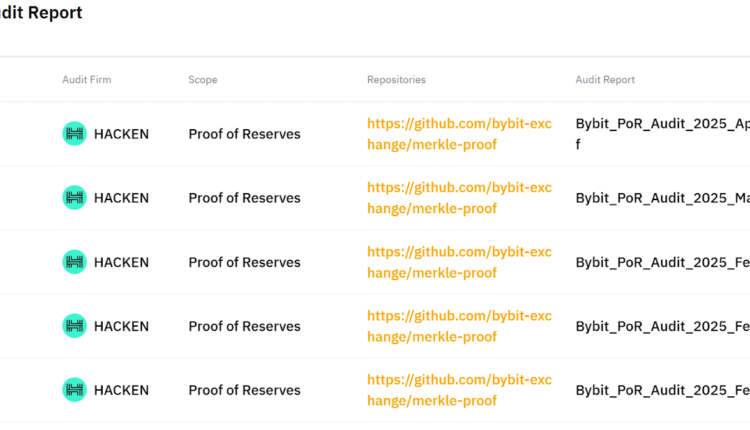Click the HACKEN logo in the first row
750x430 pixels.
pos(75,134)
